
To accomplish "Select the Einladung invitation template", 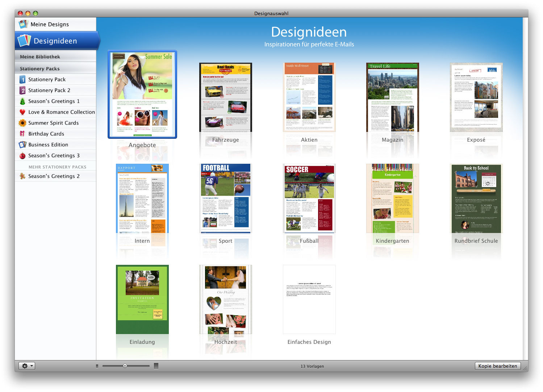I will (x=142, y=300).
